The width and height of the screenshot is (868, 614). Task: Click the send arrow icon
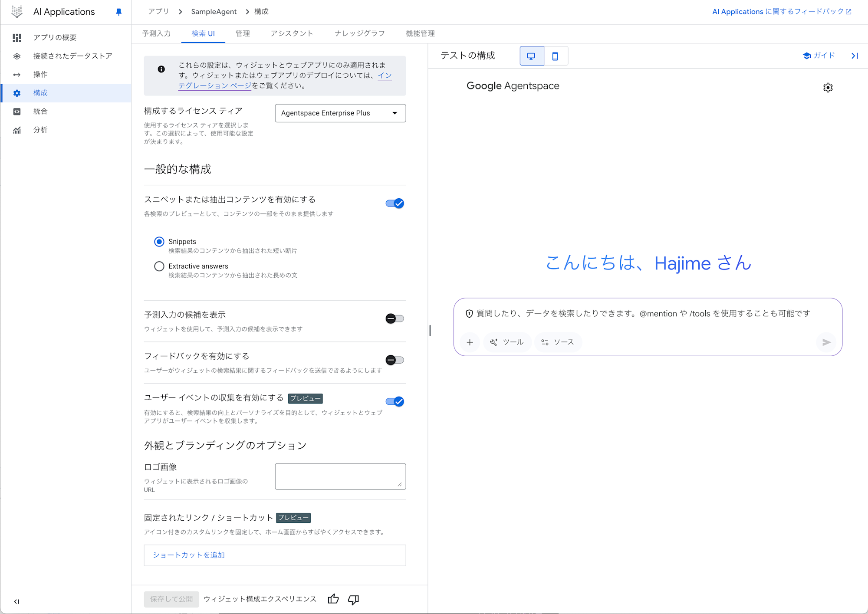click(x=826, y=342)
